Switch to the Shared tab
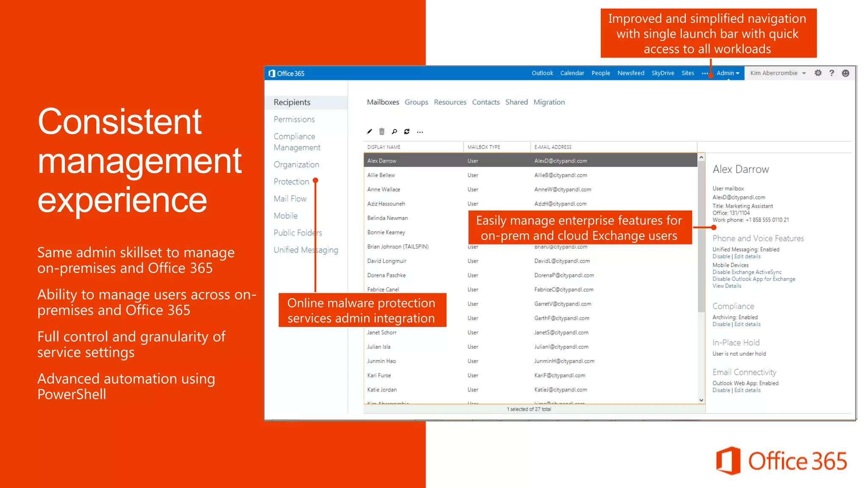The height and width of the screenshot is (488, 868). pyautogui.click(x=517, y=102)
